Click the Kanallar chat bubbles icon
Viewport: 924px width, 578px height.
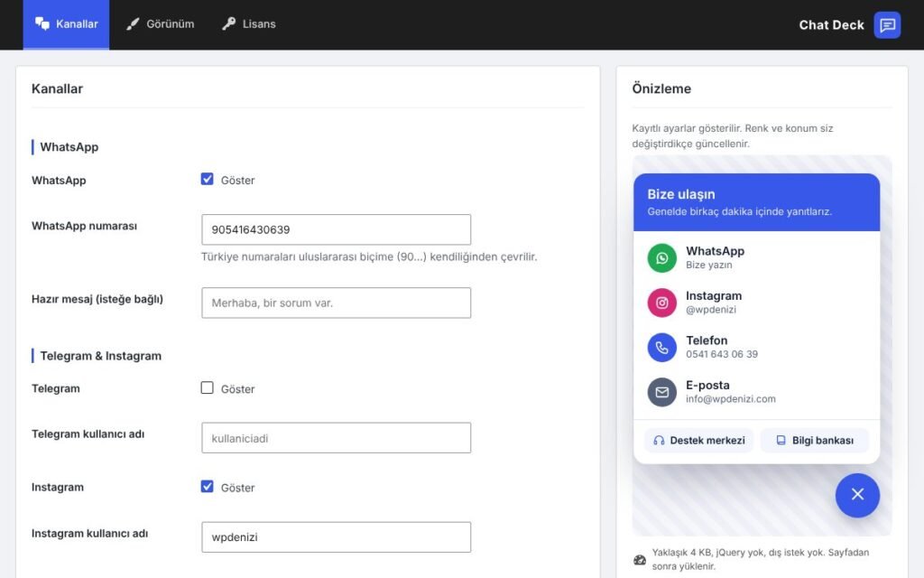42,23
